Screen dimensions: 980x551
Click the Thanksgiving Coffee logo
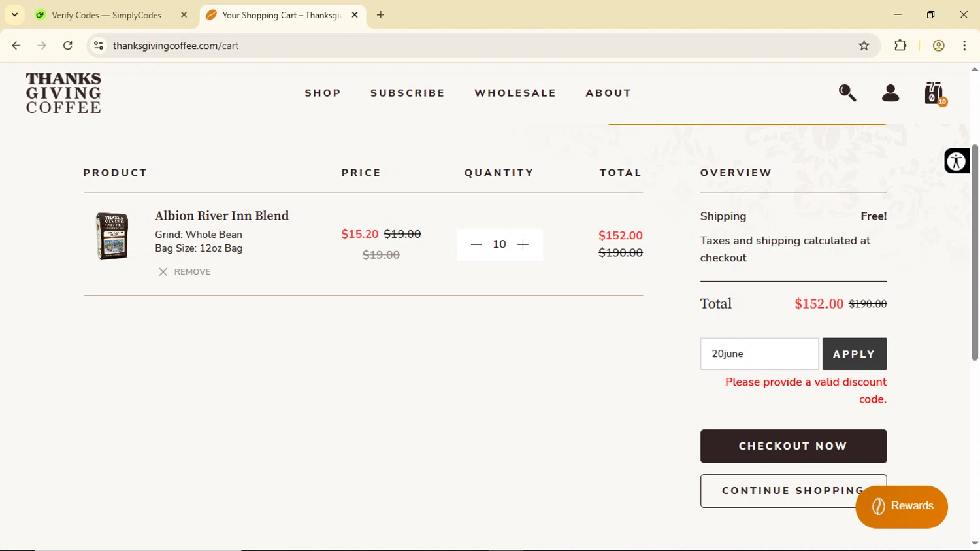coord(63,93)
